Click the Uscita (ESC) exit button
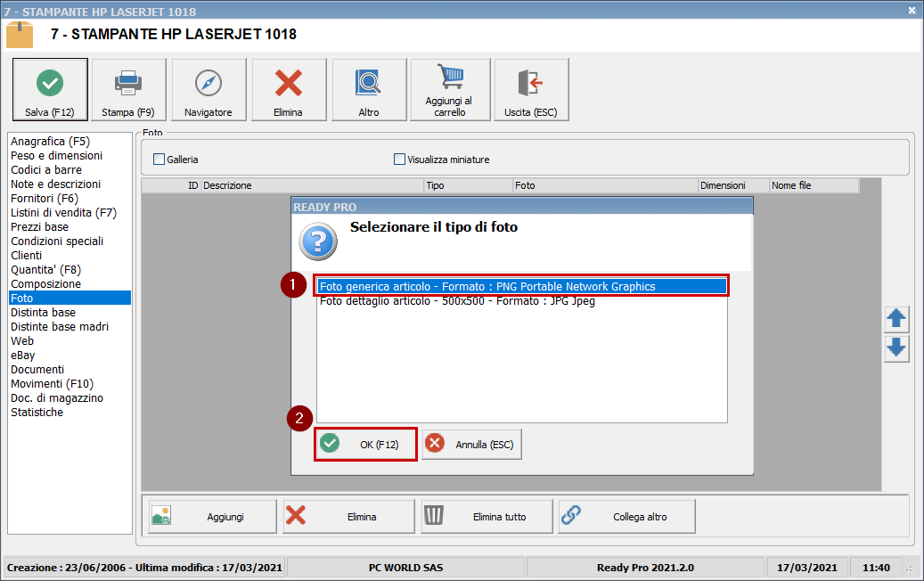This screenshot has height=581, width=924. [531, 90]
